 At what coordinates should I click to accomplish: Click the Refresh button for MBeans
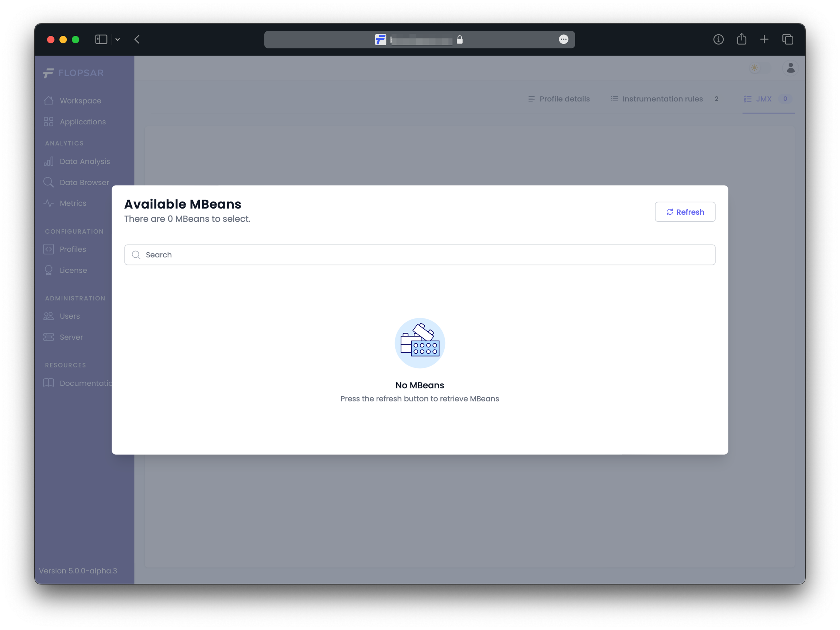coord(685,212)
